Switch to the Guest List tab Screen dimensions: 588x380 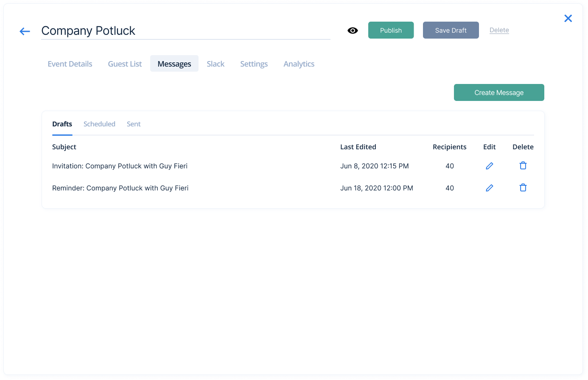coord(125,64)
